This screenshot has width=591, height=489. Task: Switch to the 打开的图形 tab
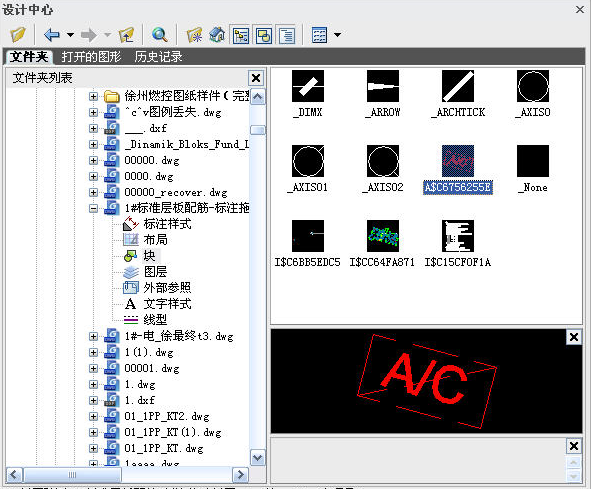coord(91,57)
